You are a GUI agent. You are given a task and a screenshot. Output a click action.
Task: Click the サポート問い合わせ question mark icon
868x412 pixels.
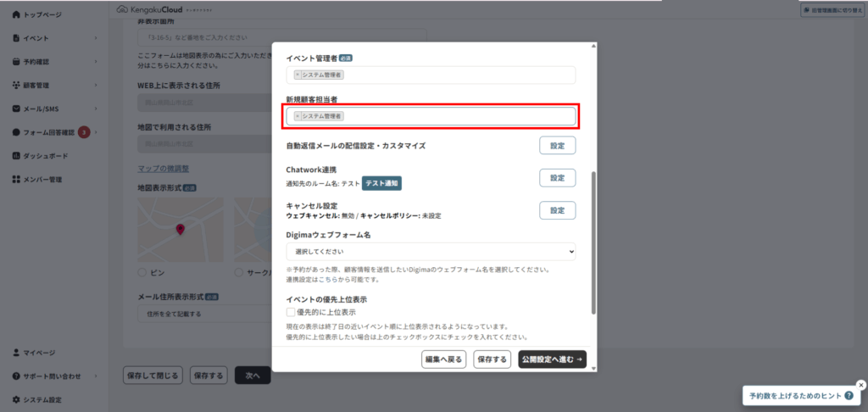pos(16,376)
